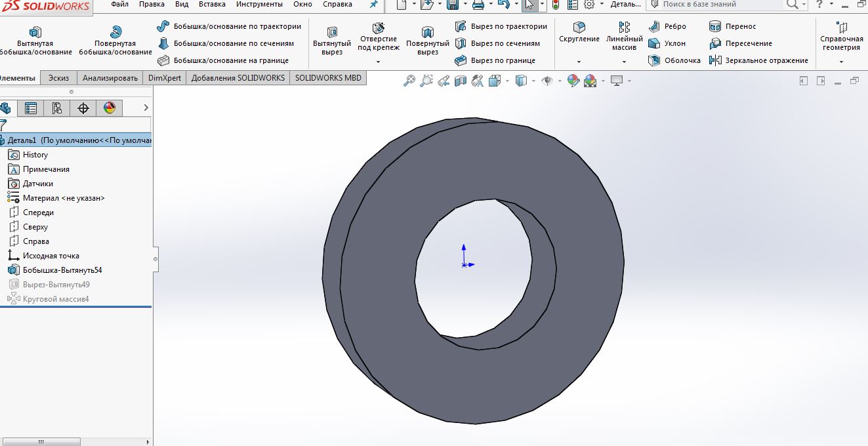
Task: Choose the Fillet tool (Скругление)
Action: [579, 33]
